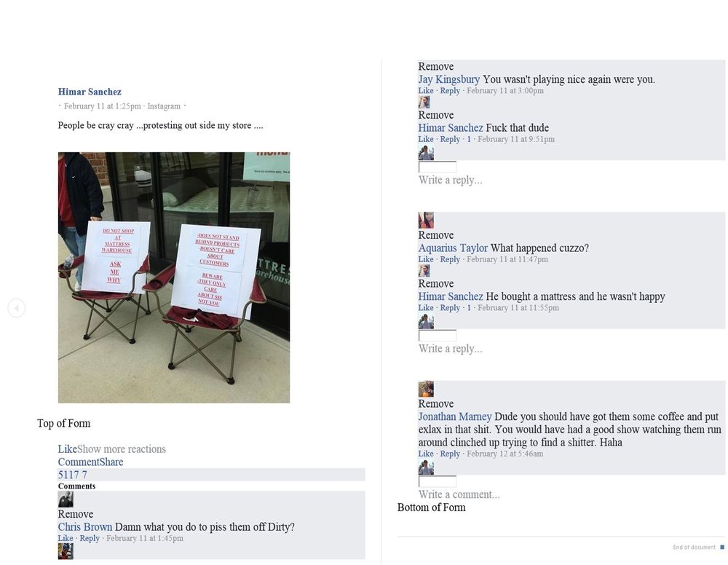Share the post
Screen dimensions: 728x565
(108, 462)
